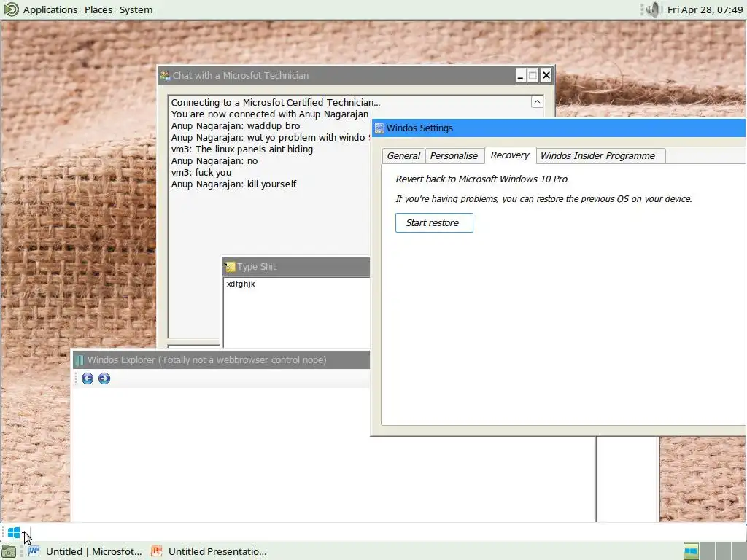Screen dimensions: 747x560
Task: Close the Chat with a Microsfot Technician window
Action: [546, 75]
